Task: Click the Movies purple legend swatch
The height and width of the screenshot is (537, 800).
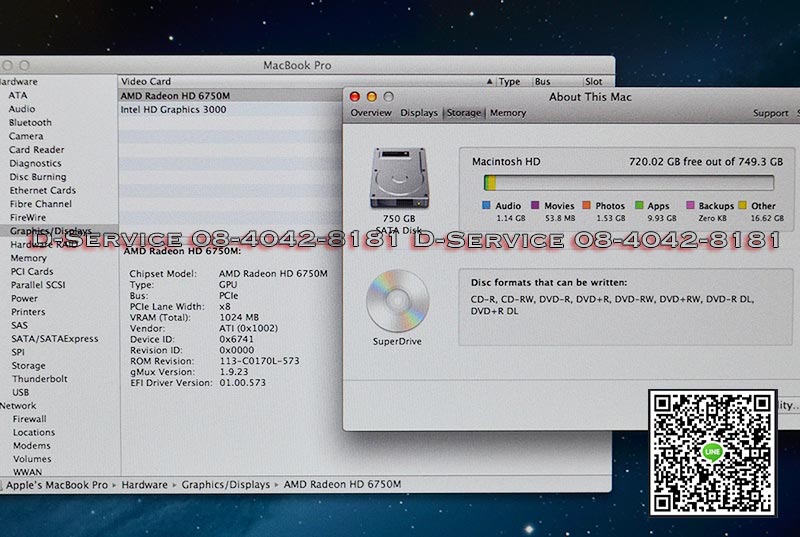Action: pos(535,205)
